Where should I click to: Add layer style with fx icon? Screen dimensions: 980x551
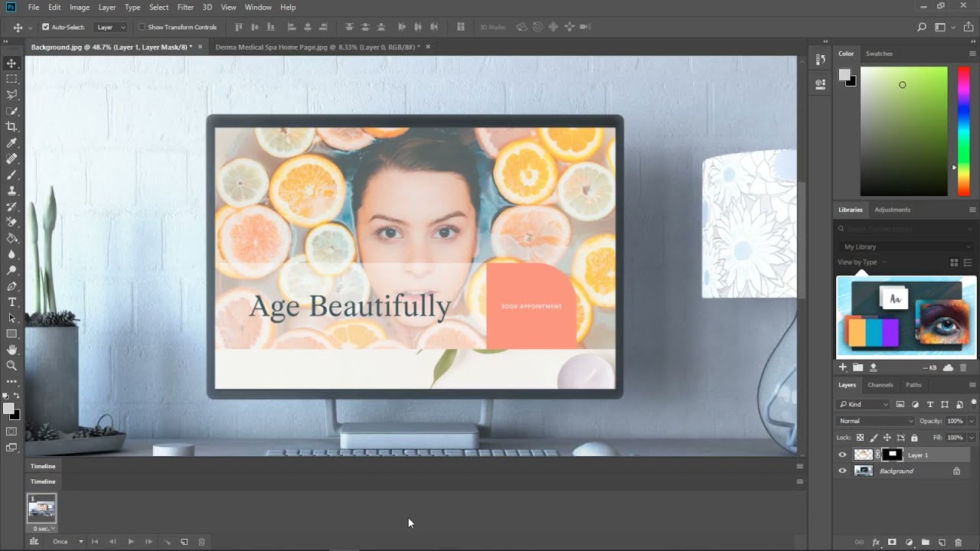pos(876,542)
